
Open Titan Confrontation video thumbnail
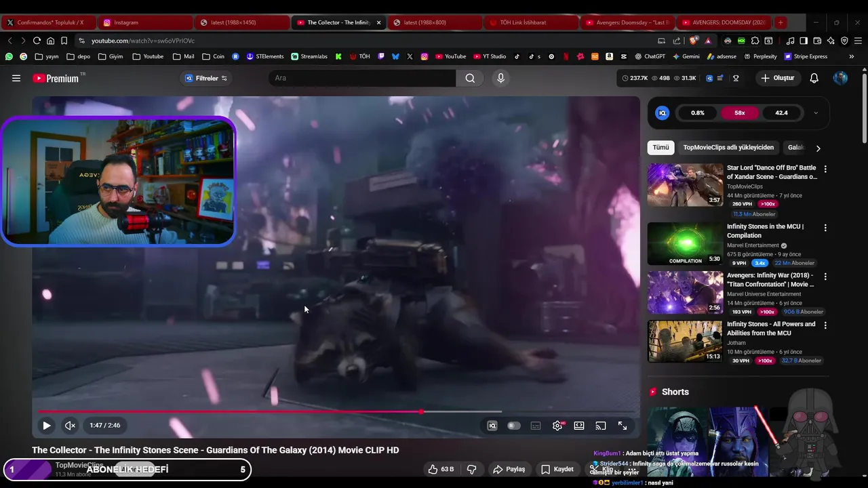point(685,292)
